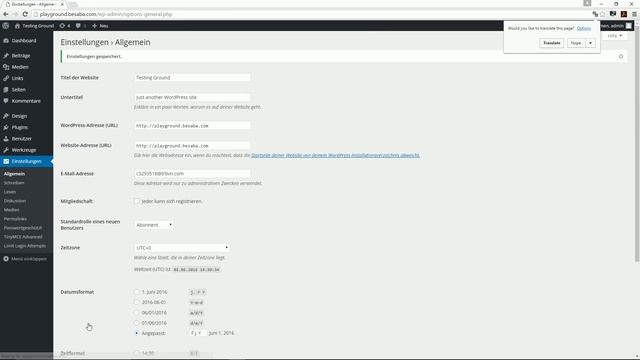Open the arrow next to Nope in translate popup
The height and width of the screenshot is (360, 640).
591,43
